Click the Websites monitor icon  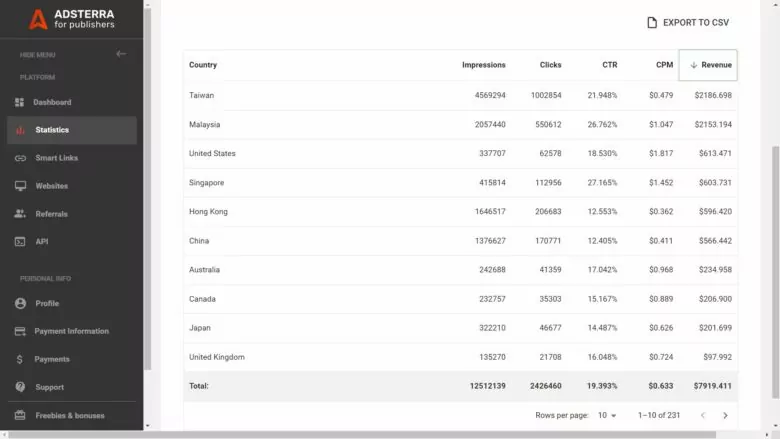[x=20, y=186]
